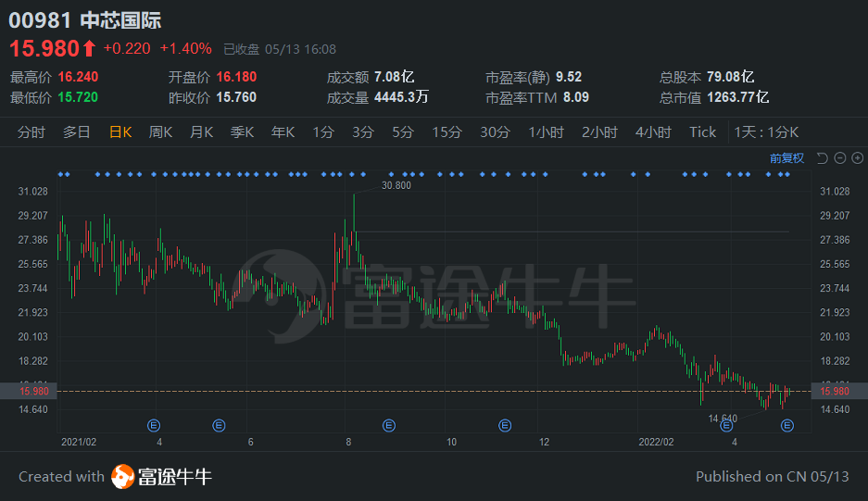Click the 开盘价 16.180 value
The width and height of the screenshot is (868, 501).
tap(236, 77)
